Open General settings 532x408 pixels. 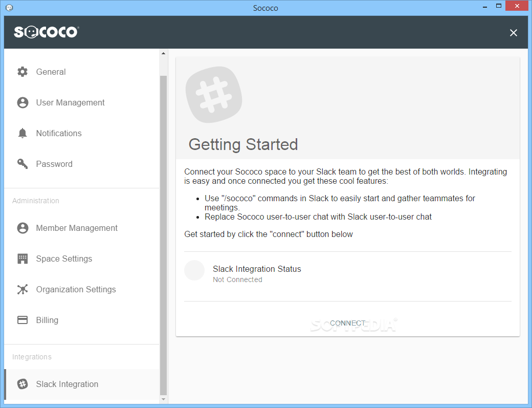(82, 72)
